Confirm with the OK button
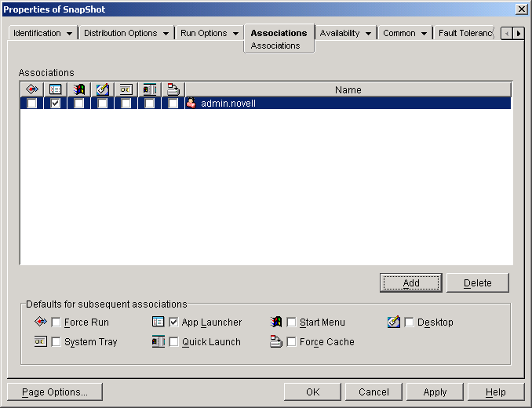The image size is (532, 408). point(312,392)
